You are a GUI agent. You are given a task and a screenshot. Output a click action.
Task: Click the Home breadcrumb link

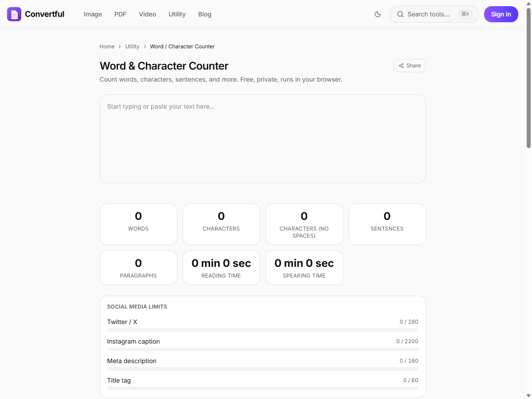(x=107, y=47)
